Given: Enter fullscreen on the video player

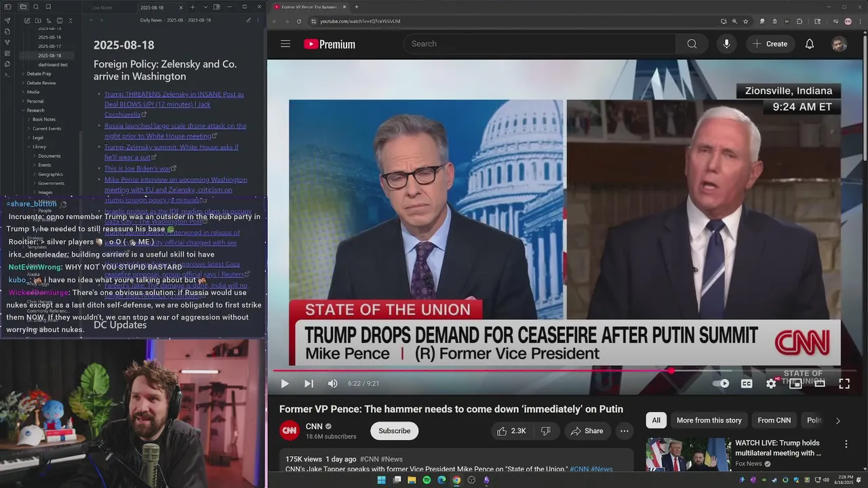Looking at the screenshot, I should tap(844, 384).
